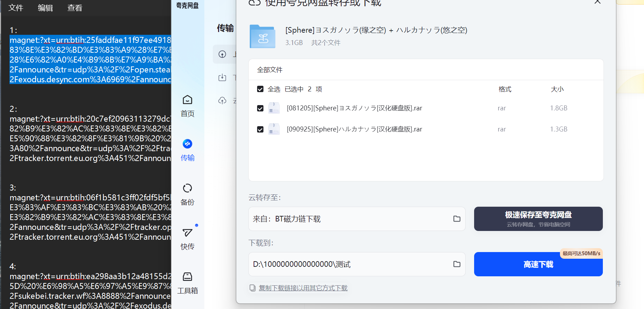Open the 文件 menu in the text editor
The width and height of the screenshot is (644, 309).
pos(15,8)
